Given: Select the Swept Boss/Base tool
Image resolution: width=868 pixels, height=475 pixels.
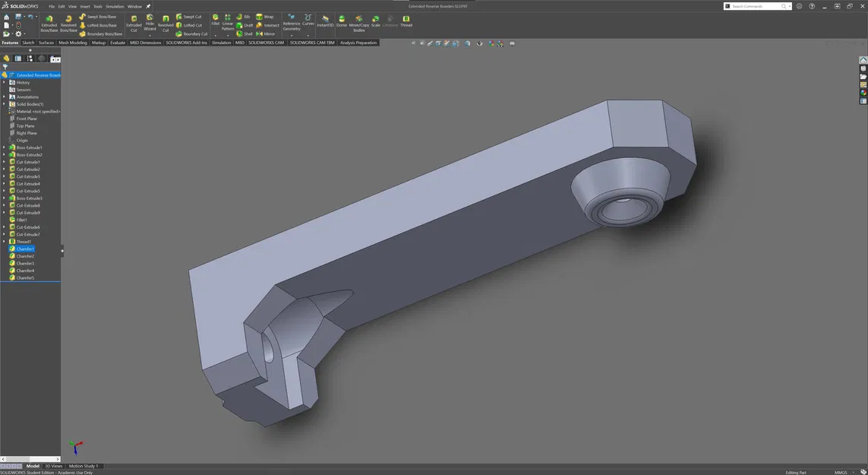Looking at the screenshot, I should (98, 17).
